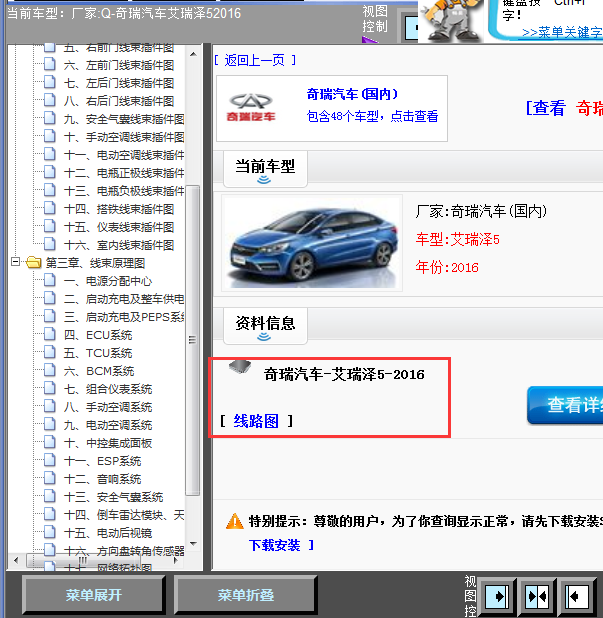Click the bottom right-arrow view control button
Viewport: 603px width, 618px height.
(x=497, y=597)
